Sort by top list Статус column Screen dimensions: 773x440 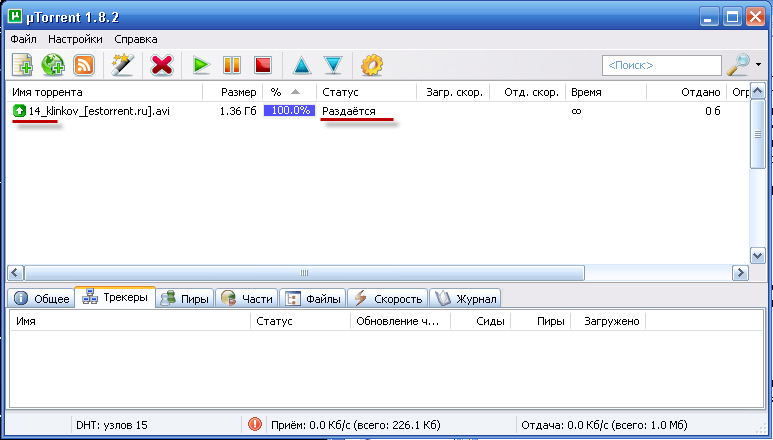(x=366, y=92)
